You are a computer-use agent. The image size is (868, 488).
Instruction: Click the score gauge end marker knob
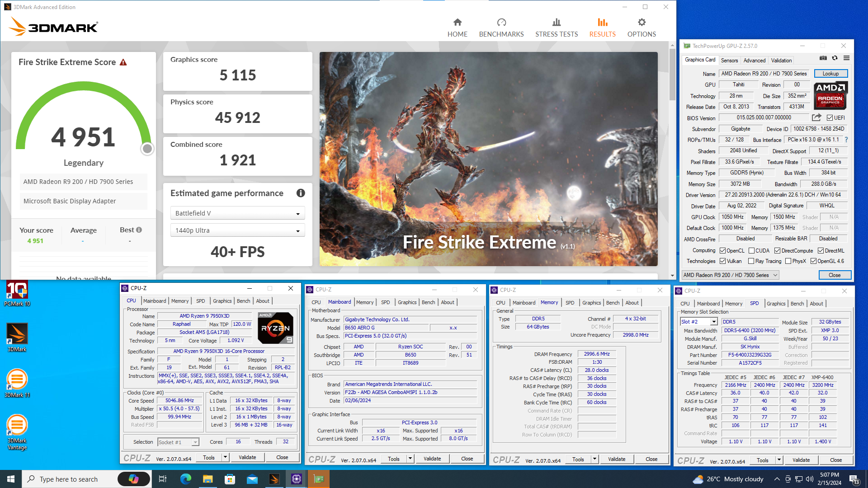147,149
